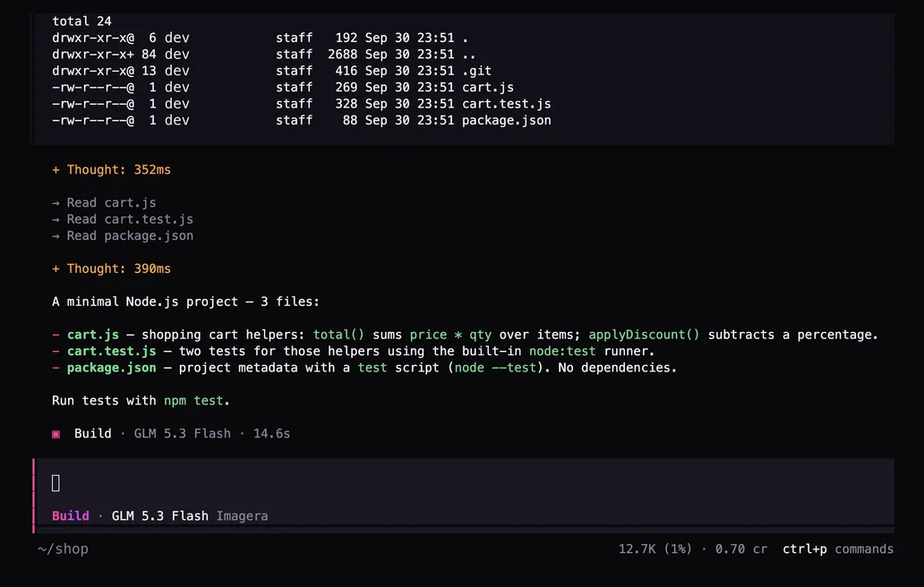This screenshot has width=924, height=587.
Task: Click the applyDiscount() code text
Action: pos(644,335)
